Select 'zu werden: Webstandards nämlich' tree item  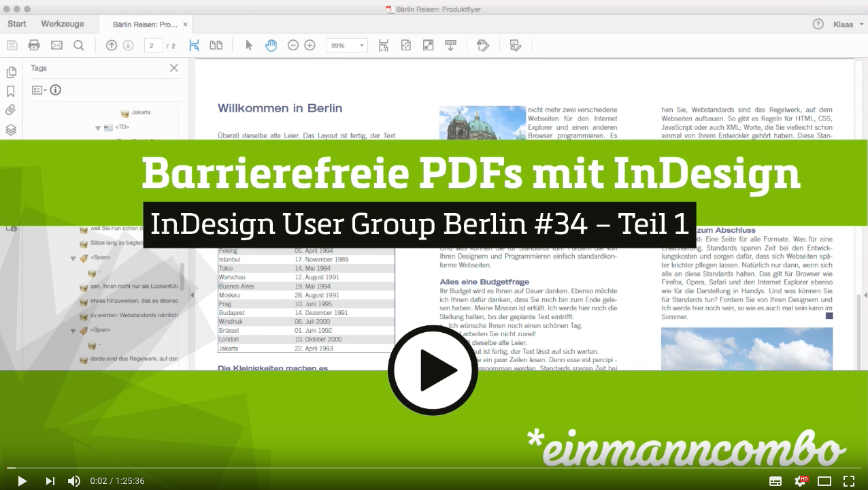pos(129,315)
